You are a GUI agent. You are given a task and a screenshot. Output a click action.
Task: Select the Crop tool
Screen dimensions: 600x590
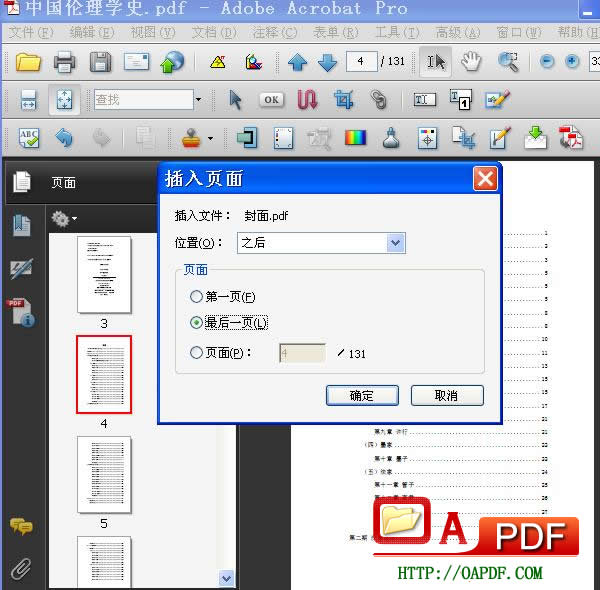pyautogui.click(x=343, y=100)
